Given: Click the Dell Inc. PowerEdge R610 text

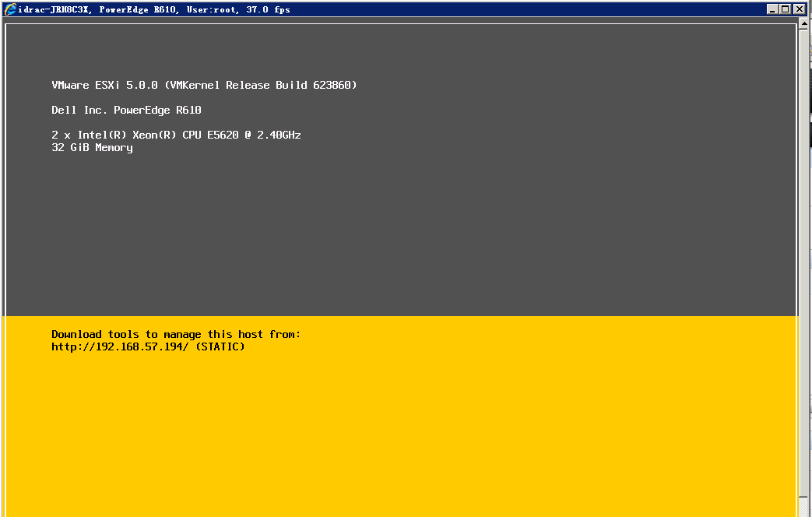Looking at the screenshot, I should (126, 110).
